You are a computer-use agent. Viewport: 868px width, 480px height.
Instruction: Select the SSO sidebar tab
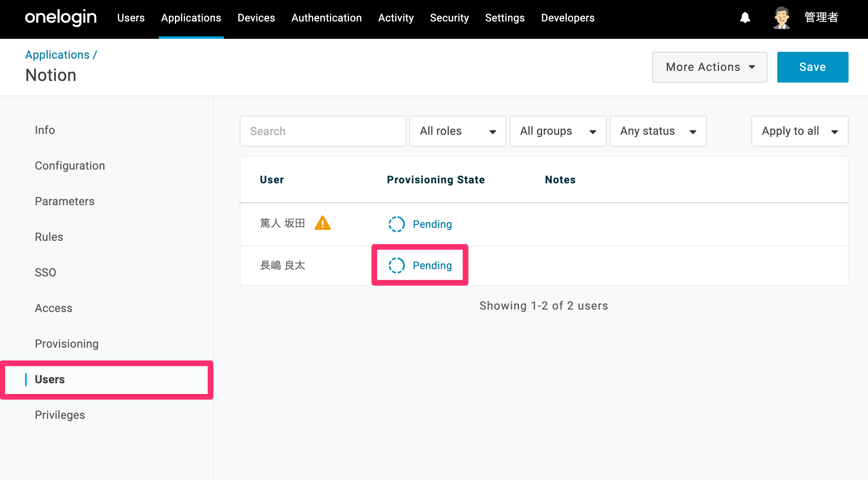[45, 272]
